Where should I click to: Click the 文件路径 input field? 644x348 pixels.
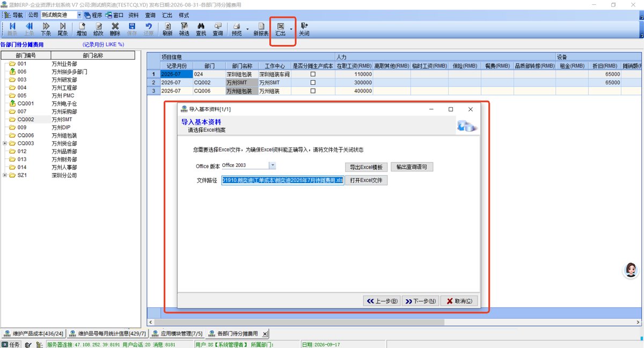(282, 180)
